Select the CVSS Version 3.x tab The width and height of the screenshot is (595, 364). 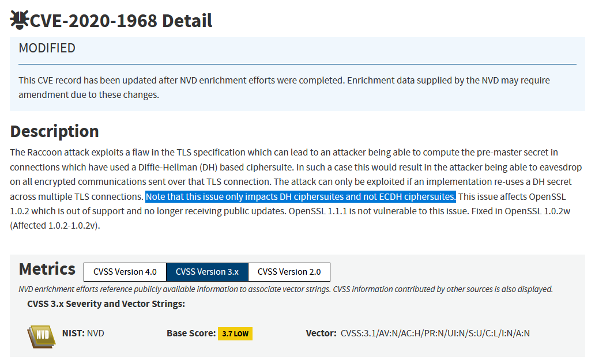[x=207, y=272]
